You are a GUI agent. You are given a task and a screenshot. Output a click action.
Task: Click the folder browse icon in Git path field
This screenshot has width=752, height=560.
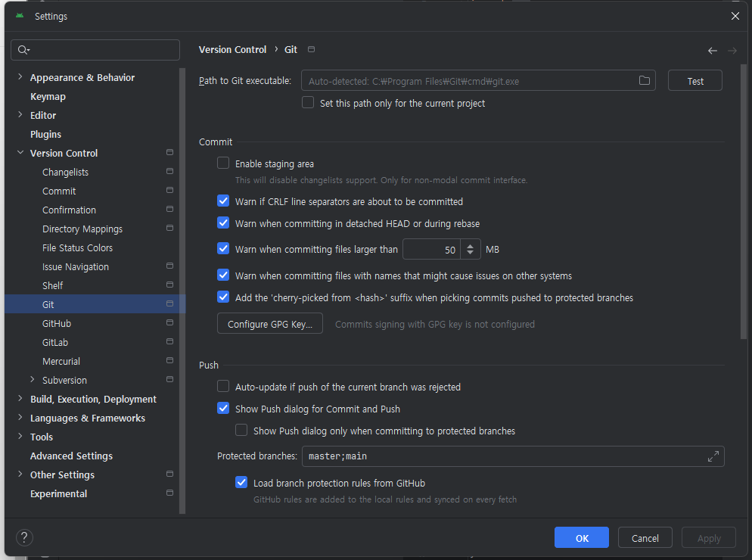coord(644,81)
